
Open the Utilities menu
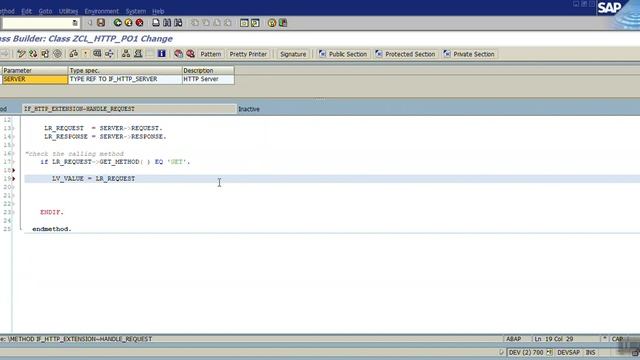click(x=68, y=11)
